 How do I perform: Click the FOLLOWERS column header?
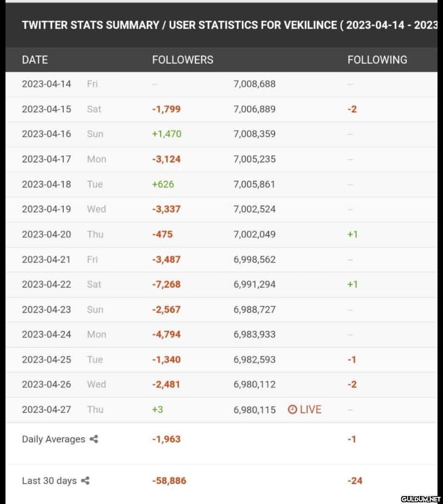pos(182,60)
